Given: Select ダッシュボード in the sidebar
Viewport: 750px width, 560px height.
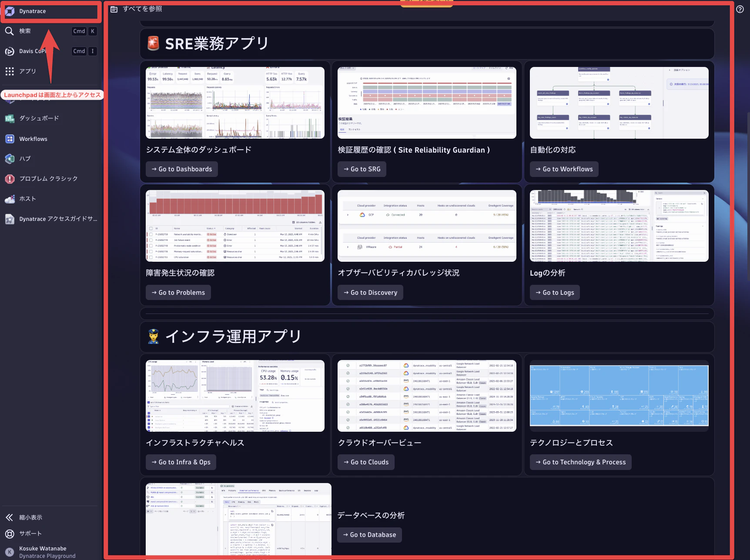Looking at the screenshot, I should point(39,118).
